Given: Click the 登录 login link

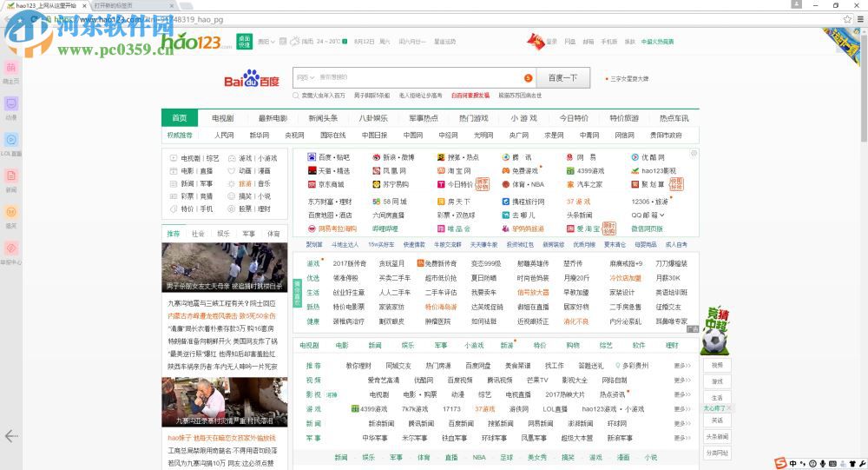Looking at the screenshot, I should tap(552, 42).
